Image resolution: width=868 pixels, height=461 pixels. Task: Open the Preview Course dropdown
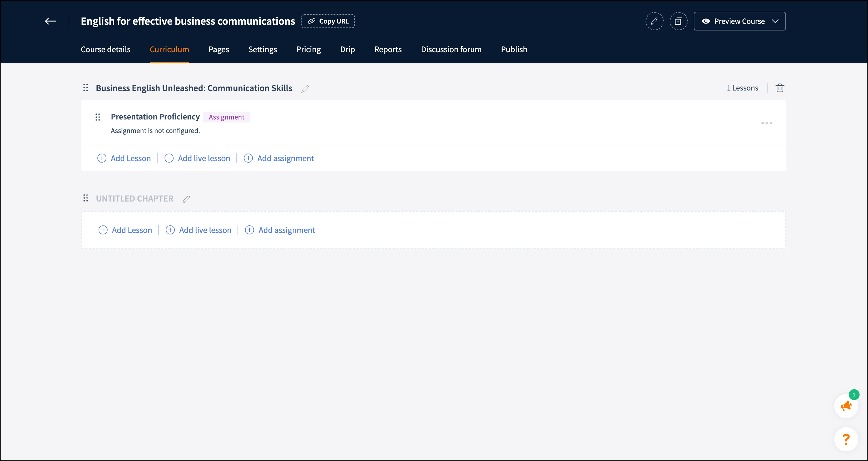pyautogui.click(x=740, y=21)
